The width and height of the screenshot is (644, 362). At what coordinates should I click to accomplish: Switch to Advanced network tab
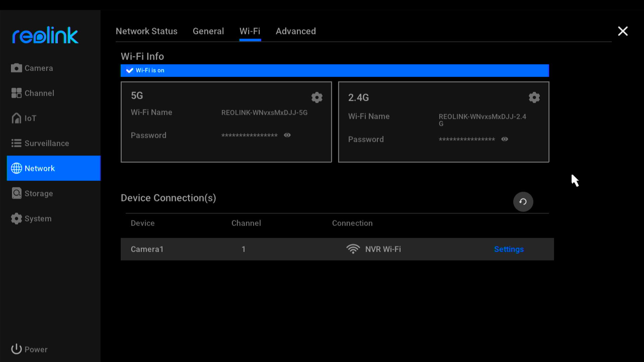click(x=296, y=31)
